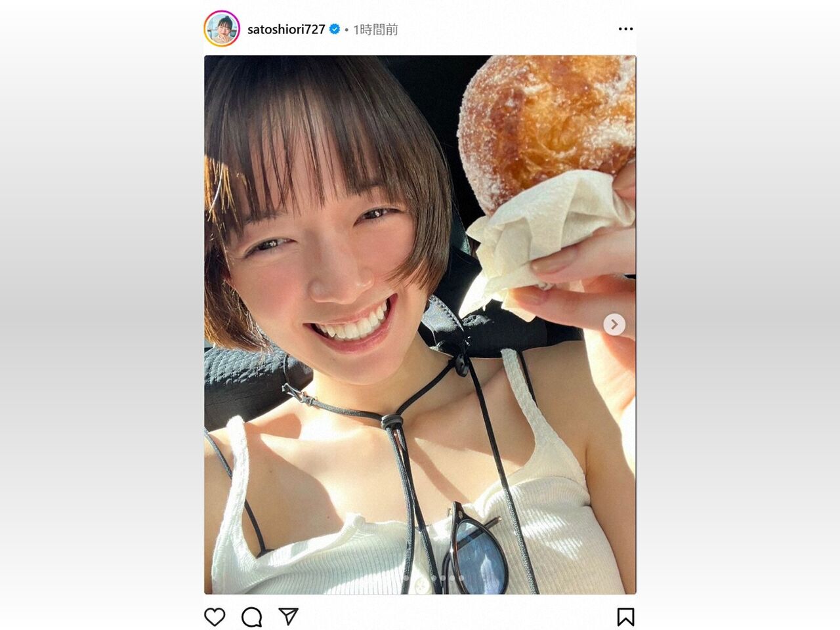Like the post with the heart icon
Viewport: 840px width, 630px height.
215,617
